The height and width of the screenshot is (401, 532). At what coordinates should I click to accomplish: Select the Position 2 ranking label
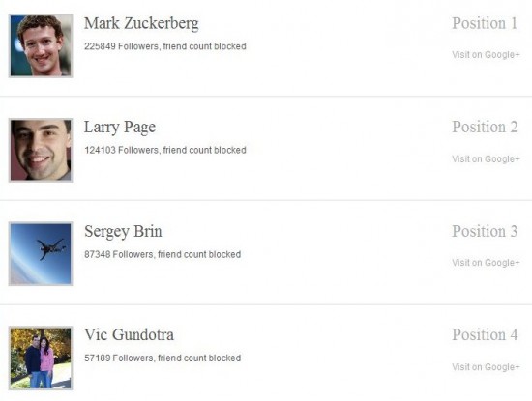pos(485,128)
